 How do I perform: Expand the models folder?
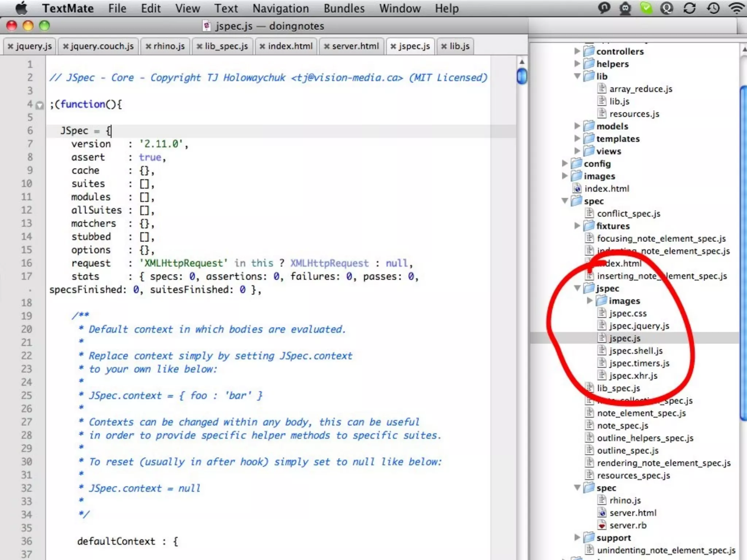[577, 126]
